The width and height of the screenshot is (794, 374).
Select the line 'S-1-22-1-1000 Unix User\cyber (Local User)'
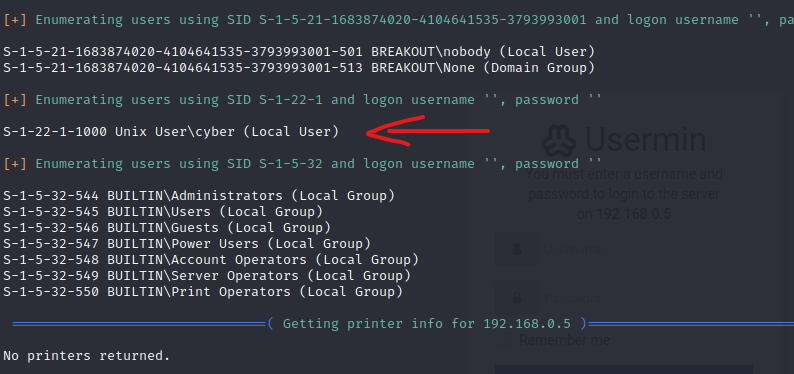171,132
